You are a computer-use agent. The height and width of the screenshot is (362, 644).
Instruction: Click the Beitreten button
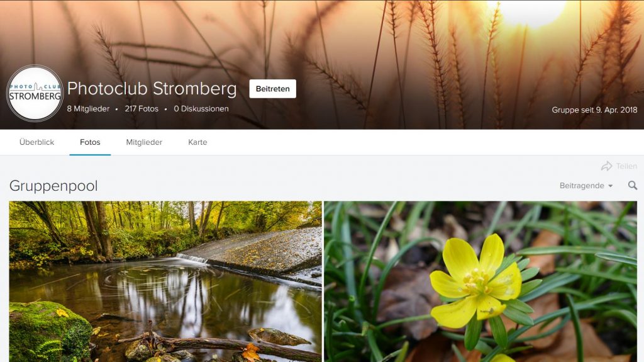(273, 89)
